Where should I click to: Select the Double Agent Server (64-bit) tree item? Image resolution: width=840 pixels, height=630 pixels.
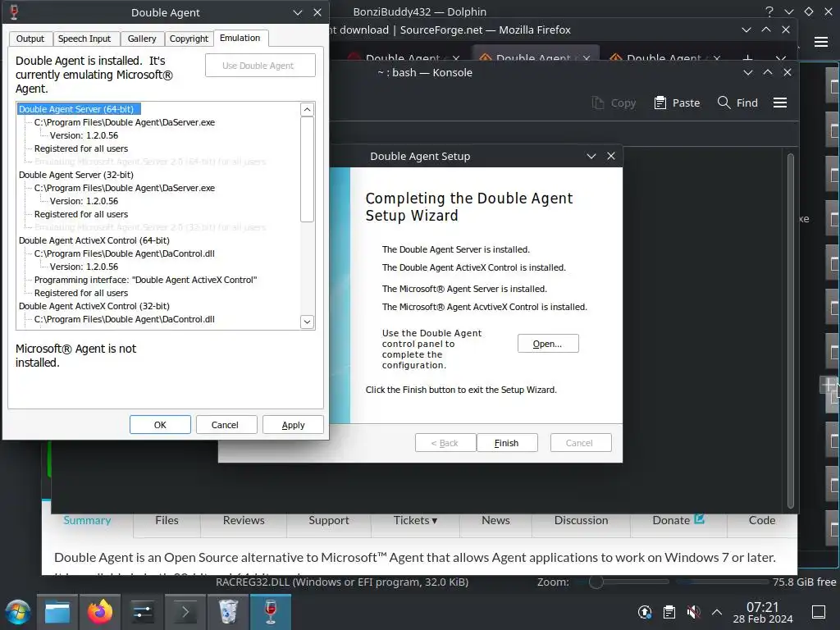click(78, 109)
